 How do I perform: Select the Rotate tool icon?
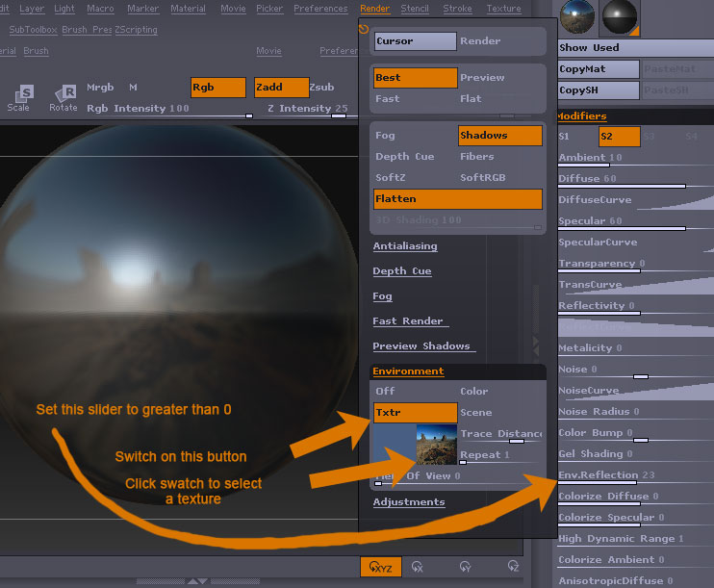(63, 98)
